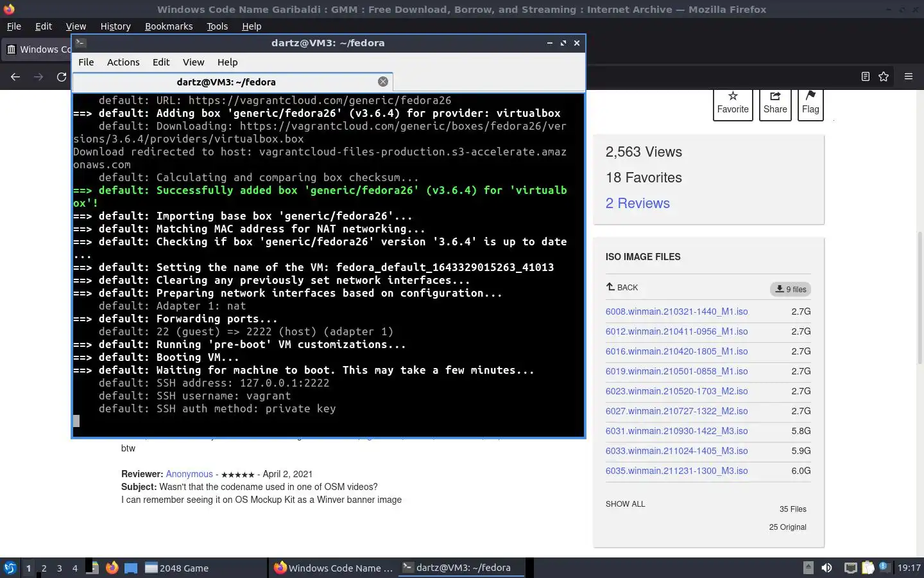Click 'ISO IMAGE FILES' heading

click(643, 257)
